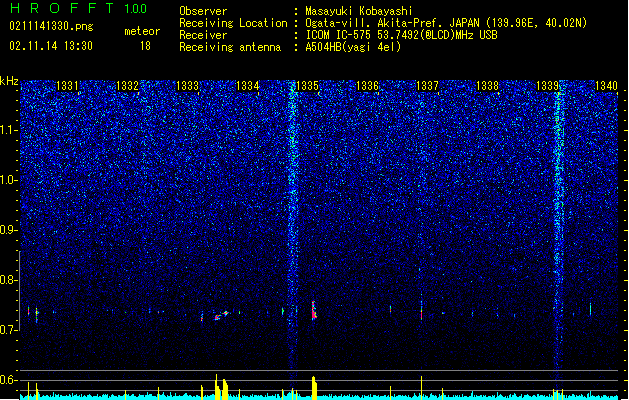Image resolution: width=629 pixels, height=400 pixels.
Task: Click the 0.8 kHz axis label
Action: [x=8, y=280]
